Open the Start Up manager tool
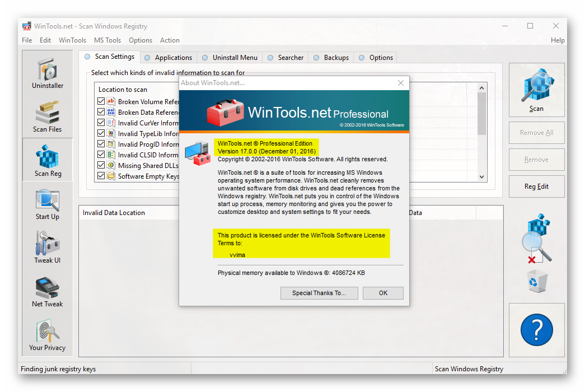 [x=48, y=204]
